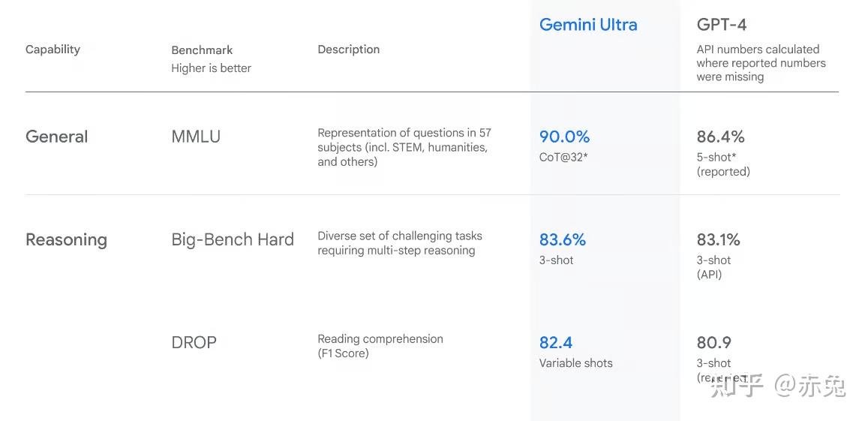
Task: Click the Big-Bench Hard benchmark name
Action: click(233, 240)
